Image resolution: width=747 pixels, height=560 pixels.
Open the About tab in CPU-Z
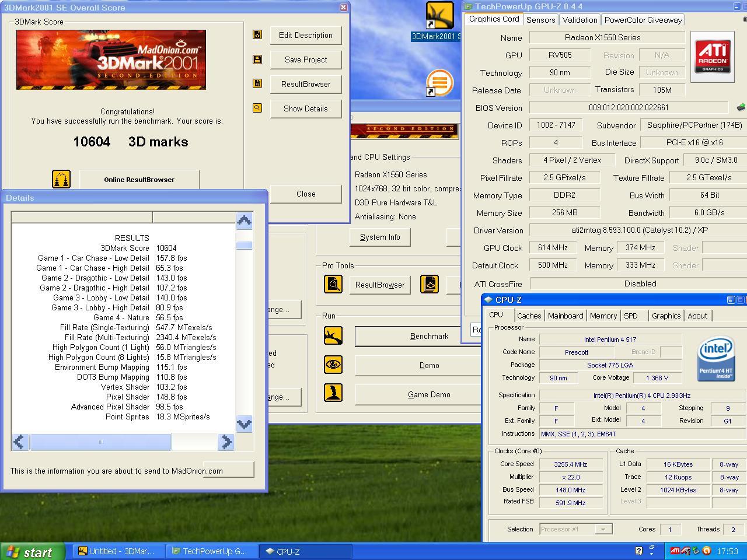(697, 316)
